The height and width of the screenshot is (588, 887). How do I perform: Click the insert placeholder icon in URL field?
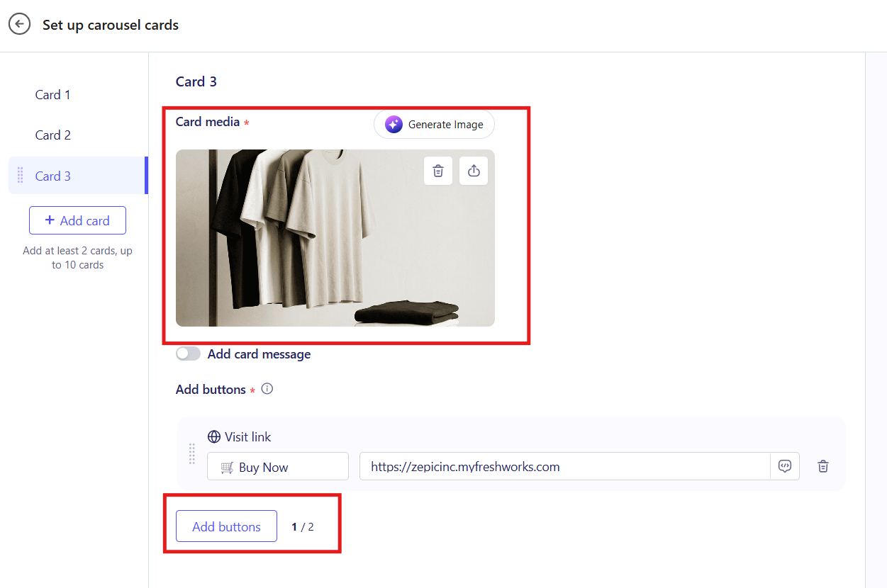pyautogui.click(x=785, y=466)
